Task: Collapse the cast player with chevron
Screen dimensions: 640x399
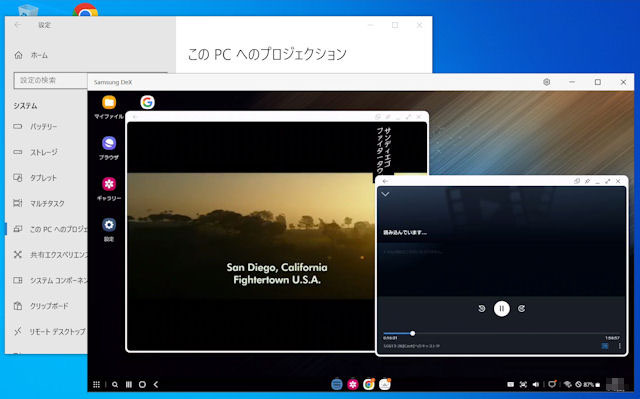Action: pyautogui.click(x=385, y=194)
